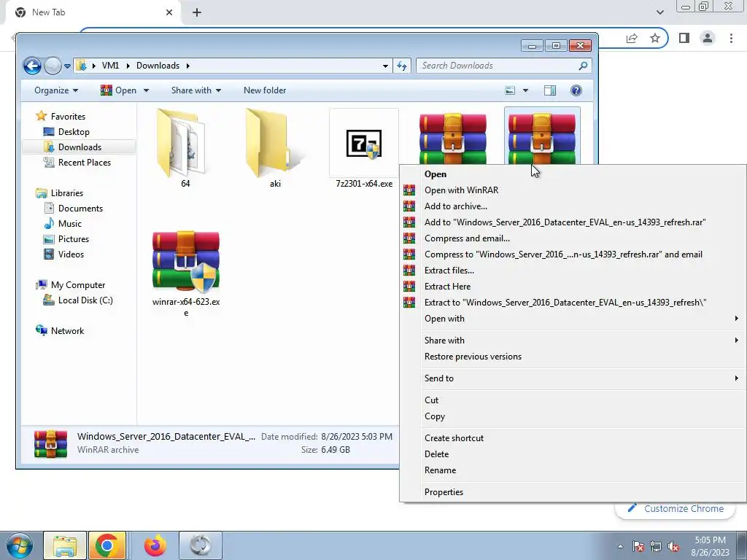
Task: Select the unselected WinRAR archive icon
Action: point(452,139)
